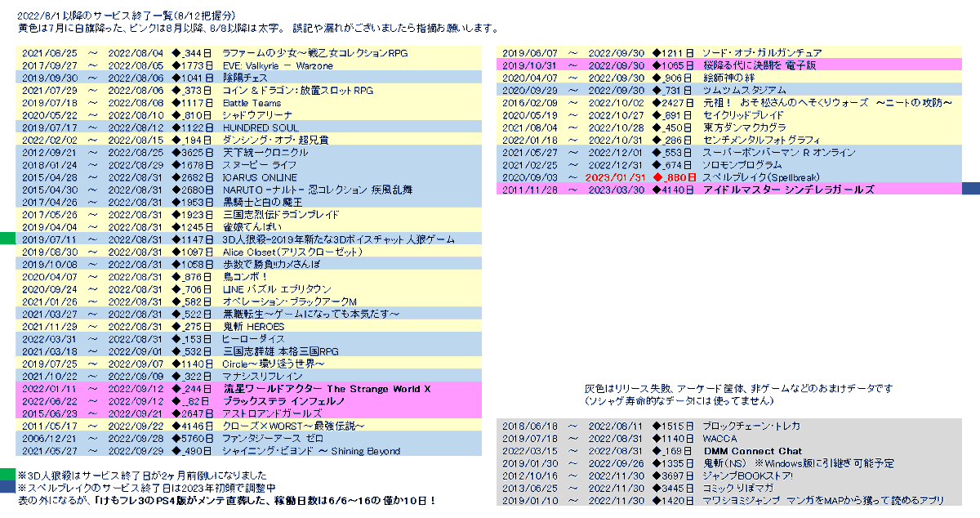Select the '雀娘てんぱい' title
Screen dimensions: 980x518
(x=252, y=226)
